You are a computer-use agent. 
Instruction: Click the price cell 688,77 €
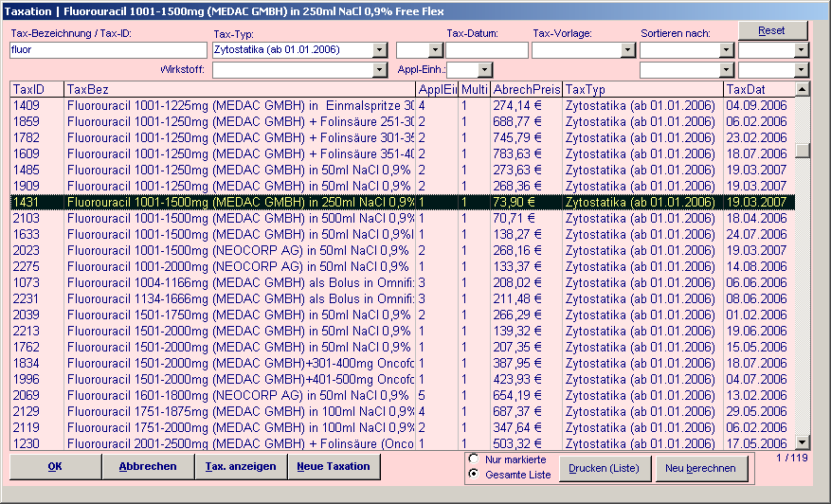[x=526, y=121]
